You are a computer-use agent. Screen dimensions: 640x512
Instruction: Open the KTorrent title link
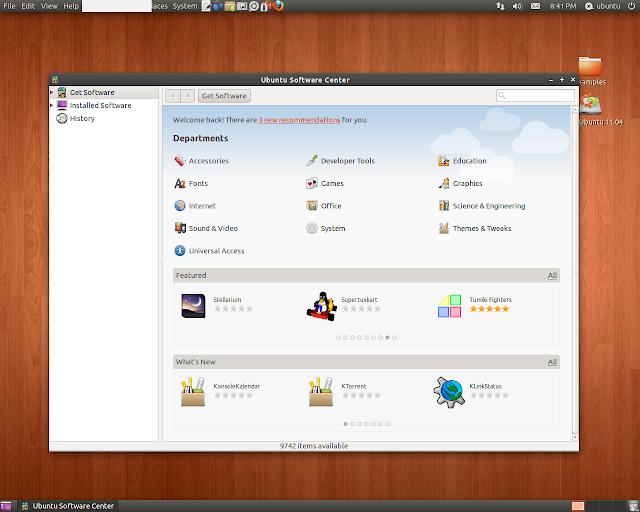[x=354, y=386]
